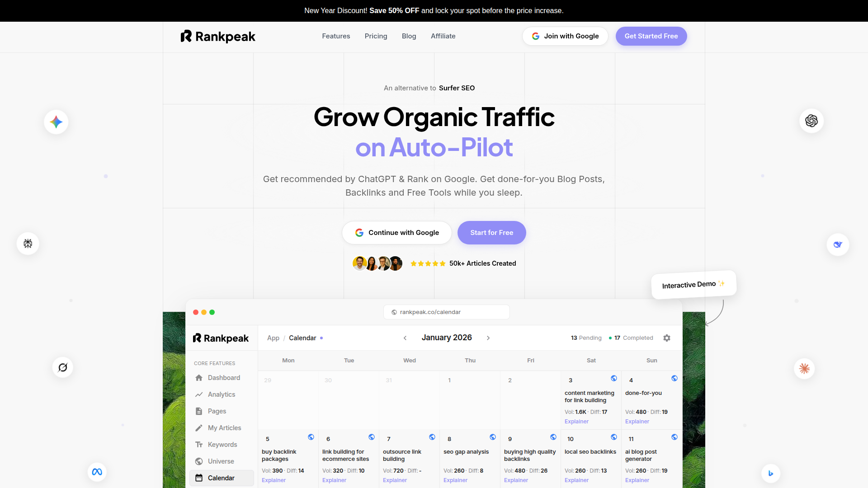Screen dimensions: 868x488
Task: Select the Analytics sidebar icon
Action: click(x=200, y=394)
